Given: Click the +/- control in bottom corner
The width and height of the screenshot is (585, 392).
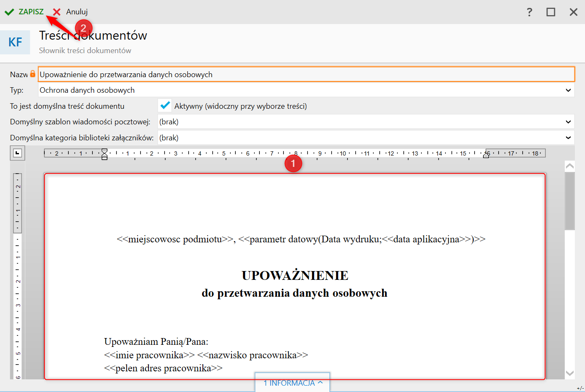Looking at the screenshot, I should pyautogui.click(x=580, y=388).
